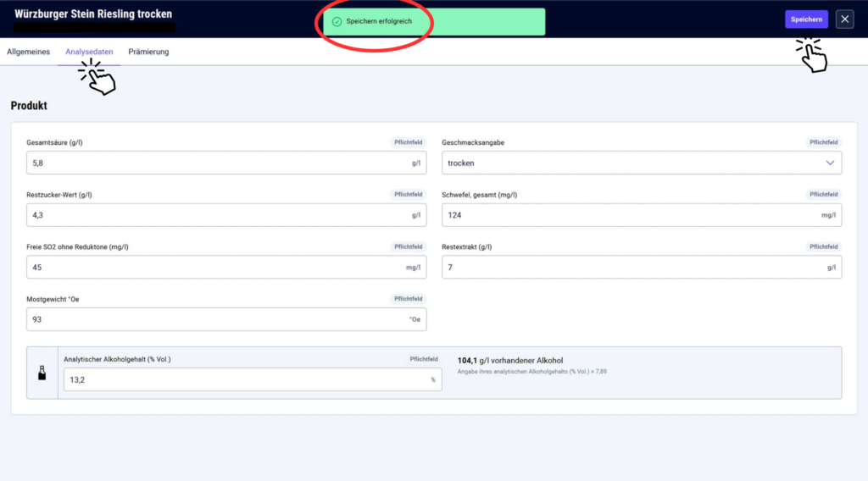
Task: Select the Mostgewicht °Oe input field
Action: pyautogui.click(x=226, y=319)
